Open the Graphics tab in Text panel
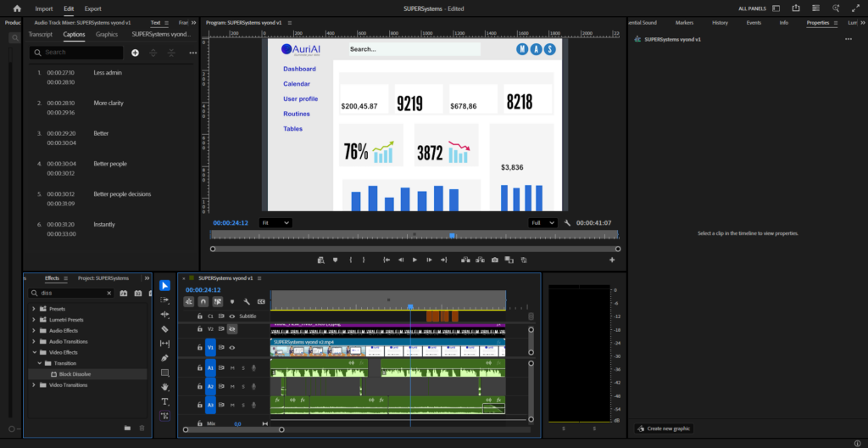The width and height of the screenshot is (868, 448). 107,35
